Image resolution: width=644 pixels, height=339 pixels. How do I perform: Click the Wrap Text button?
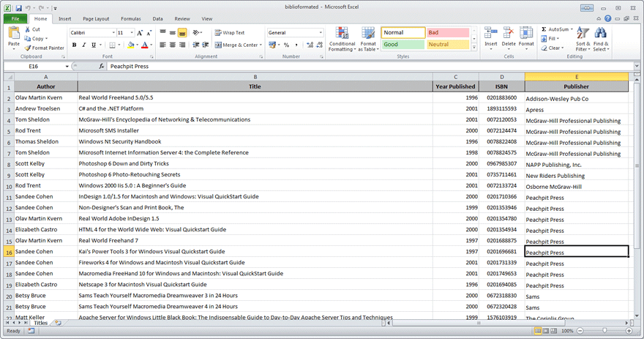tap(230, 32)
